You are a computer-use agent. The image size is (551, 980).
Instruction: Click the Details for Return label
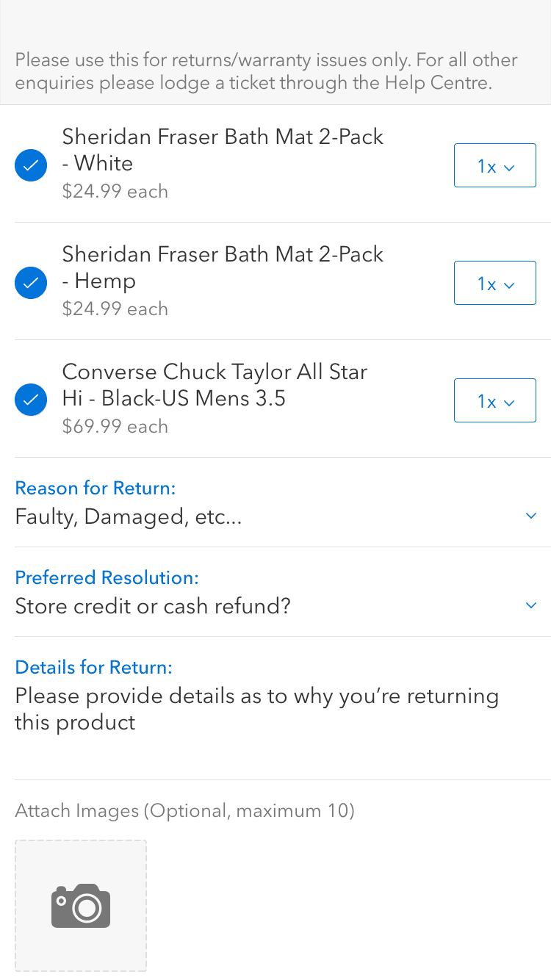pos(93,667)
